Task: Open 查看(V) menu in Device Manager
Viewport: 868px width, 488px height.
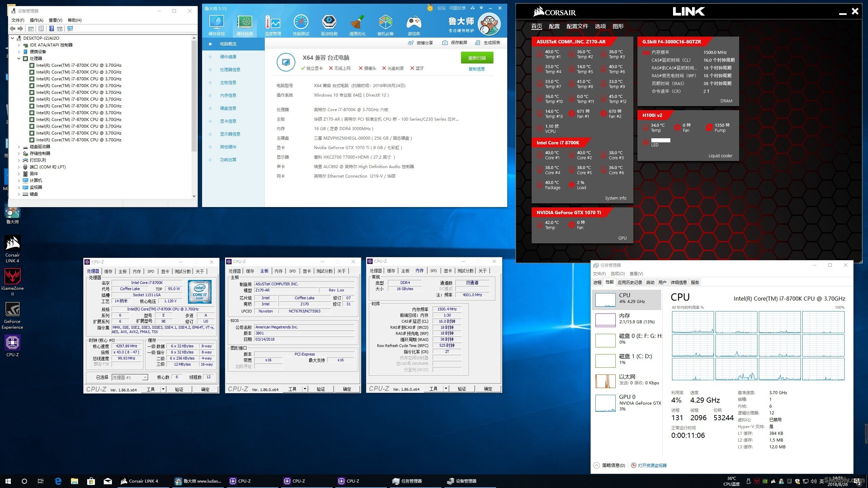Action: [x=55, y=20]
